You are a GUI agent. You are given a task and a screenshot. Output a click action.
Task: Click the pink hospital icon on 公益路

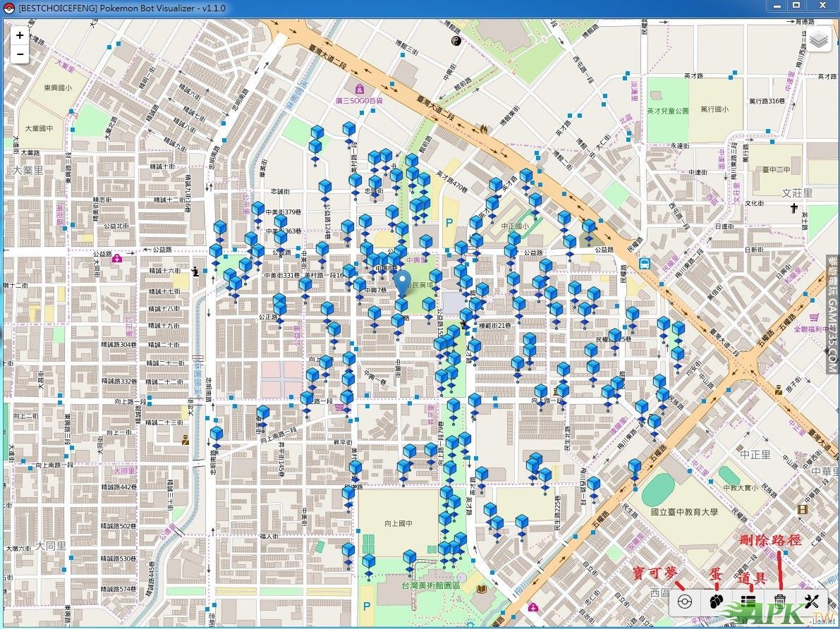tap(117, 258)
